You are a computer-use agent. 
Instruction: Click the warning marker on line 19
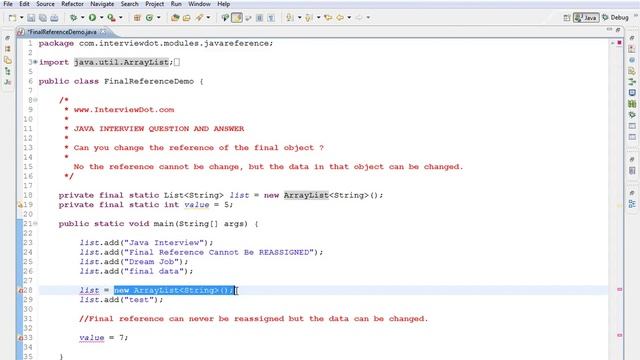coord(20,205)
